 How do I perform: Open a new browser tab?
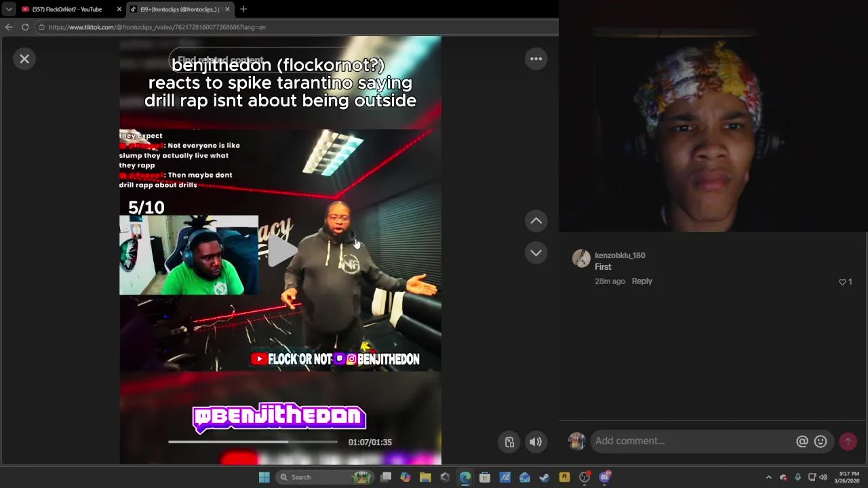(243, 9)
